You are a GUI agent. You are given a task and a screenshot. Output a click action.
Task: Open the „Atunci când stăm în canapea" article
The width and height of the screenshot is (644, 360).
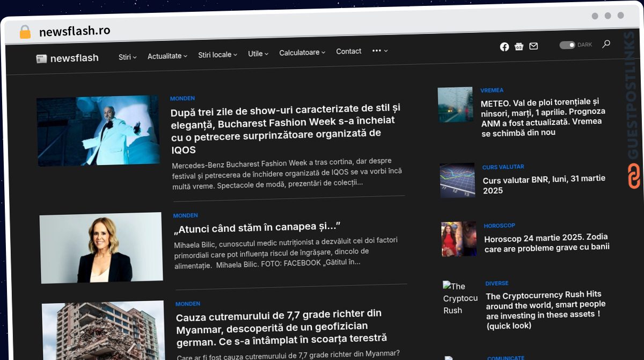click(x=257, y=228)
